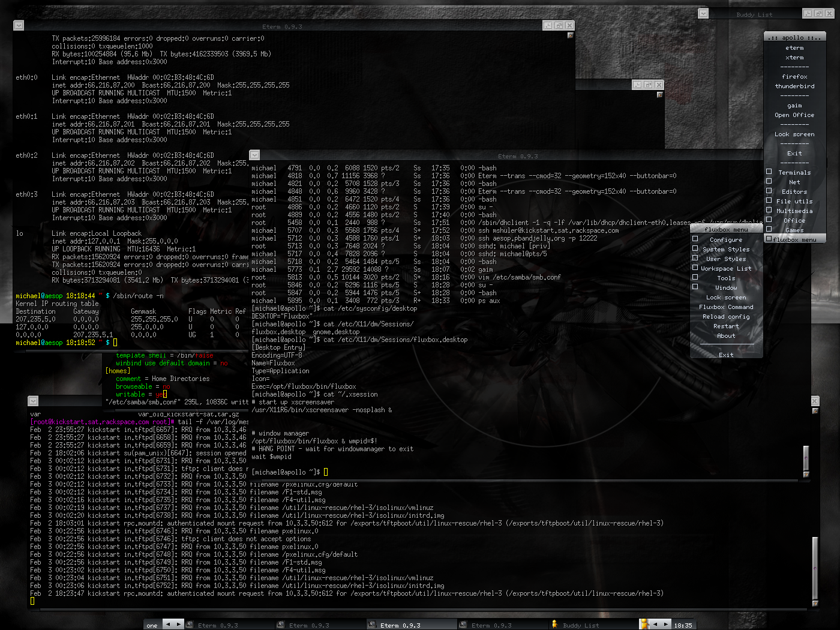Click highlighted 'fluxbox menu' entry in apollo menu

[794, 239]
